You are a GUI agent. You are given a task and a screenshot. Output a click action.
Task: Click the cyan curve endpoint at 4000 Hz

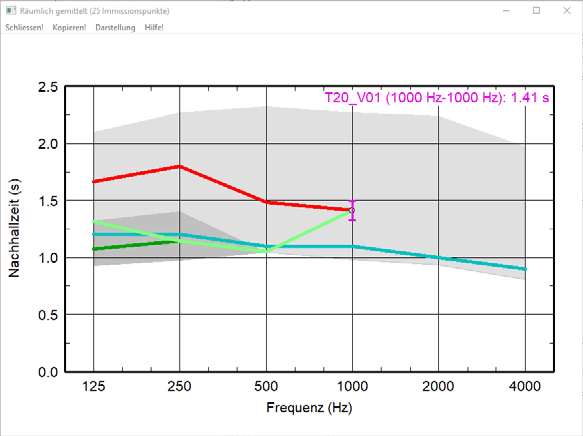point(525,269)
